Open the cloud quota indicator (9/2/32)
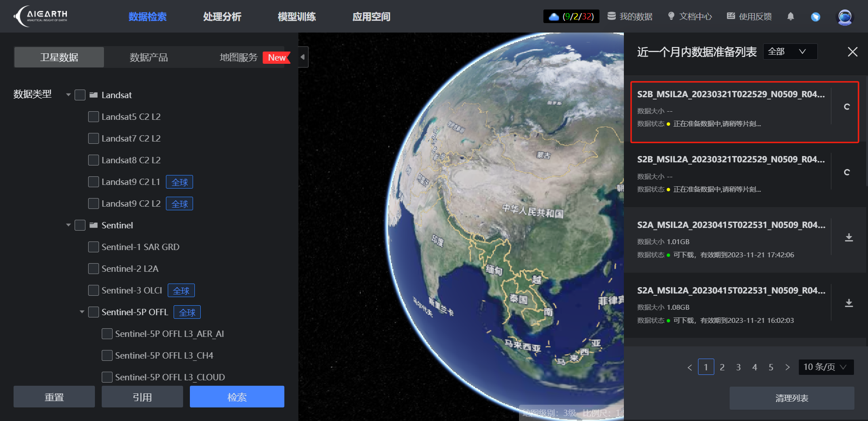This screenshot has height=421, width=868. click(x=571, y=17)
